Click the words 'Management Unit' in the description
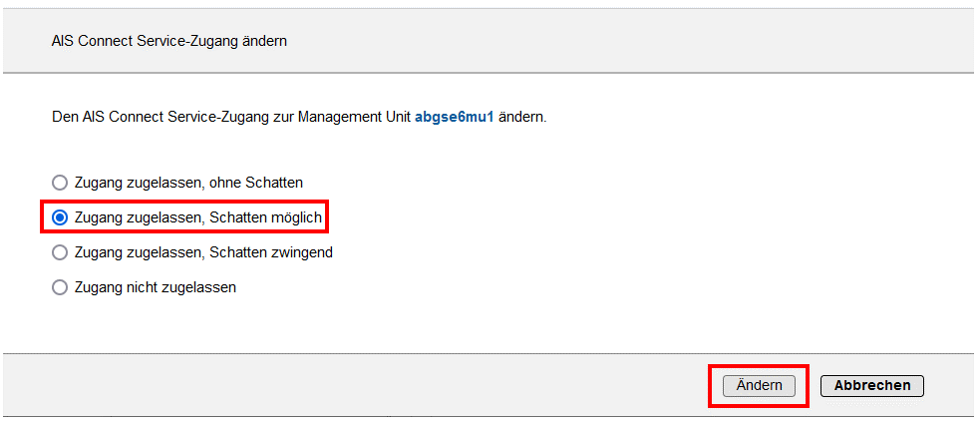The image size is (980, 422). point(361,117)
